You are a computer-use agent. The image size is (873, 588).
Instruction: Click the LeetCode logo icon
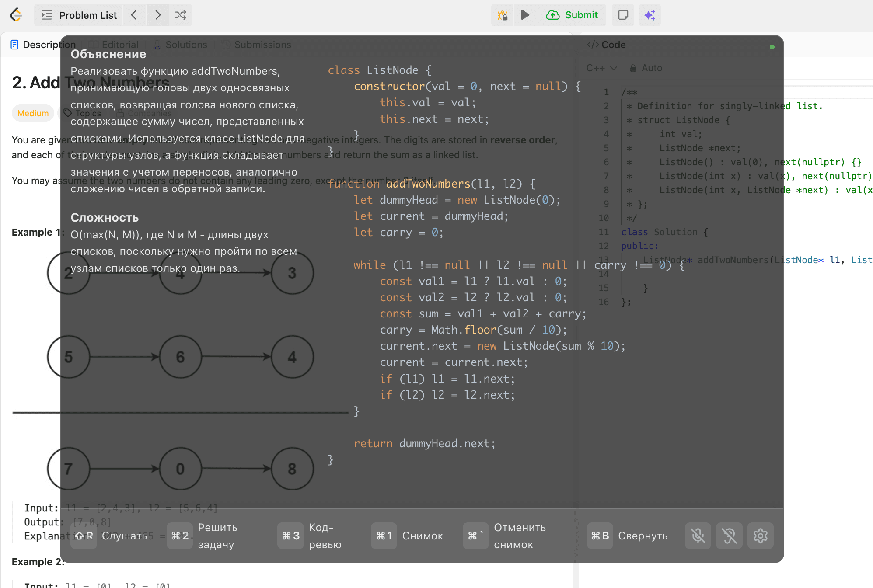[16, 15]
